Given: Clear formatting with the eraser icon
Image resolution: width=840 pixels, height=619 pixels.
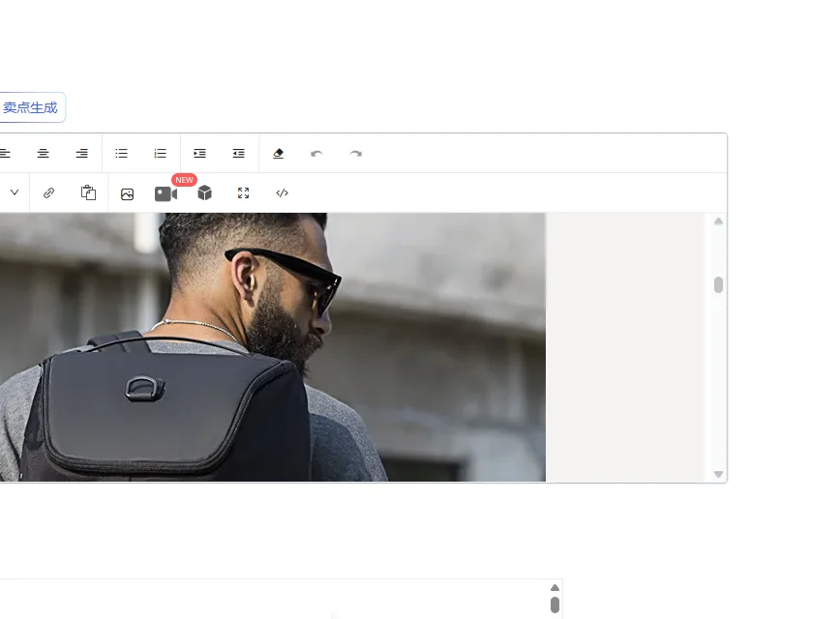Looking at the screenshot, I should tap(279, 154).
